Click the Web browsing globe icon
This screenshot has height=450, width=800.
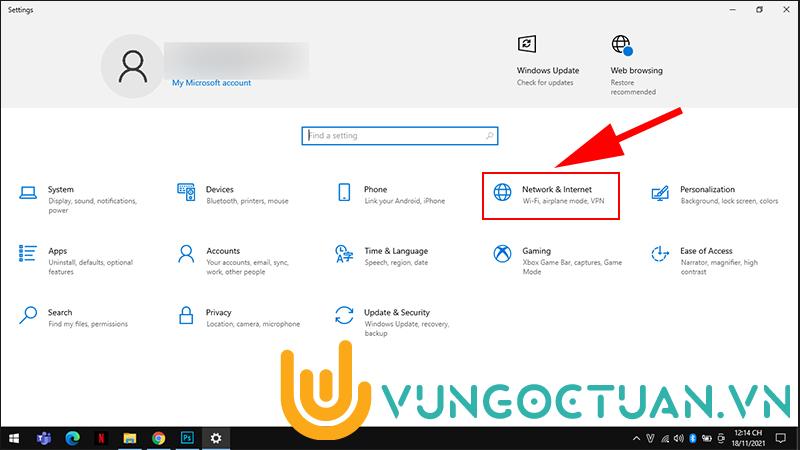[622, 45]
